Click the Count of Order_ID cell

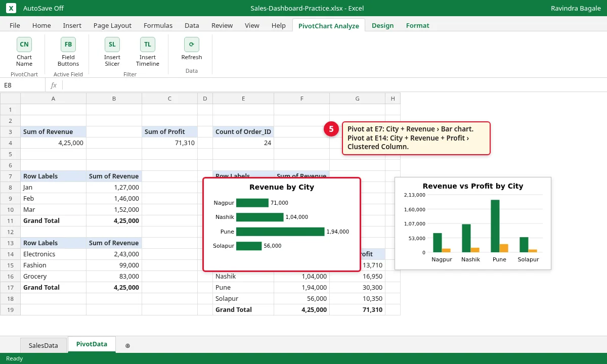coord(243,132)
